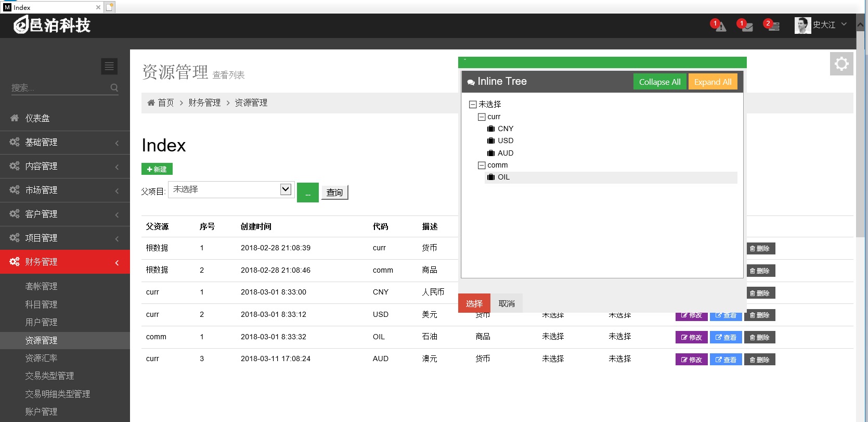Screen dimensions: 868x422
Task: Collapse the comm tree node
Action: point(482,165)
